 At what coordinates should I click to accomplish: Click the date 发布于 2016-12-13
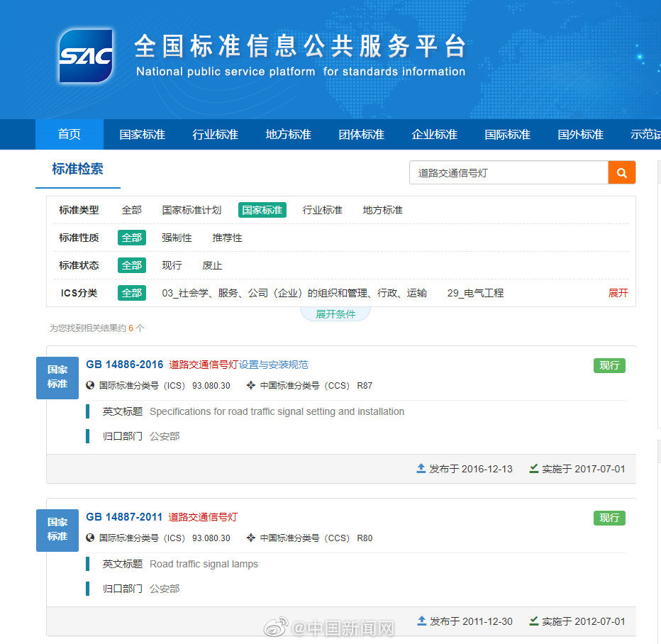point(470,469)
